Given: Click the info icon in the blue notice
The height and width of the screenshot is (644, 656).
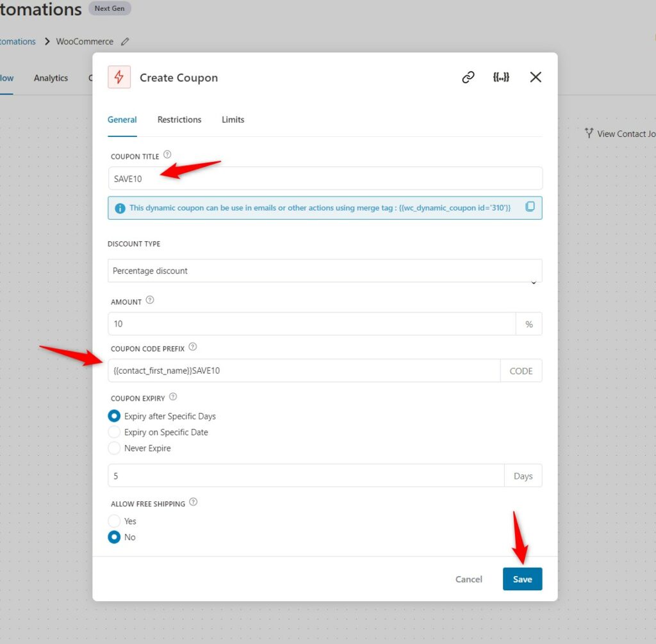Looking at the screenshot, I should click(x=120, y=208).
